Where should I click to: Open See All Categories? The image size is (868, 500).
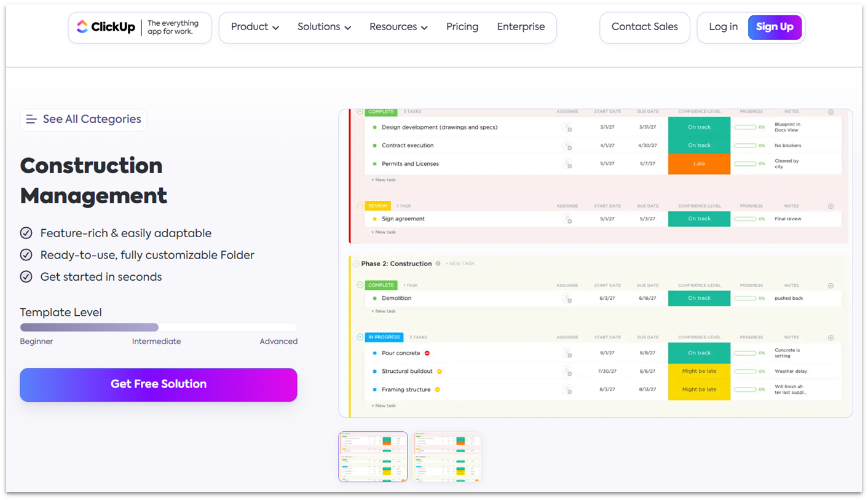point(84,119)
